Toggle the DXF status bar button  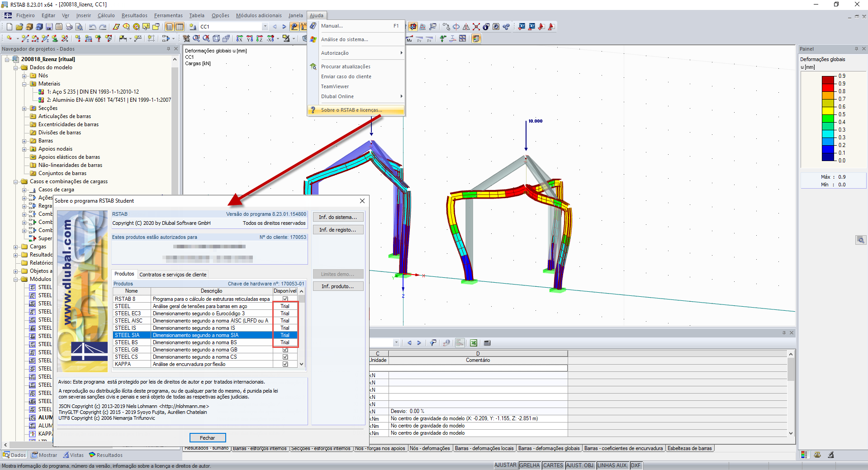coord(636,465)
